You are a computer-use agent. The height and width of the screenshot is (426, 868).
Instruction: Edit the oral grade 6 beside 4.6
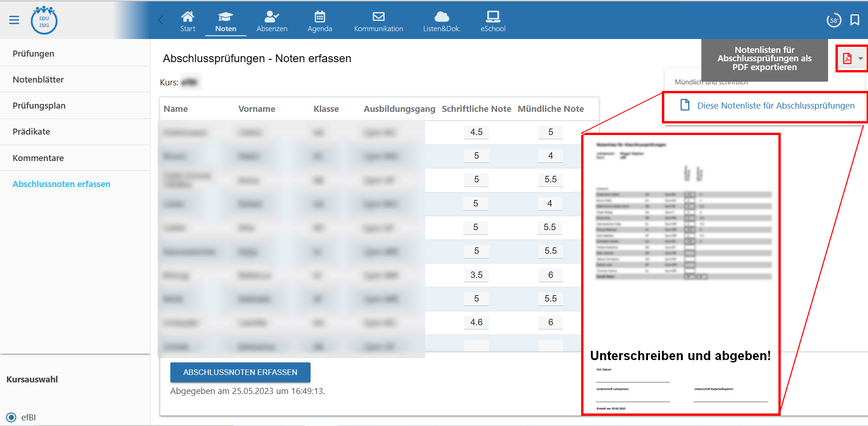[x=551, y=322]
